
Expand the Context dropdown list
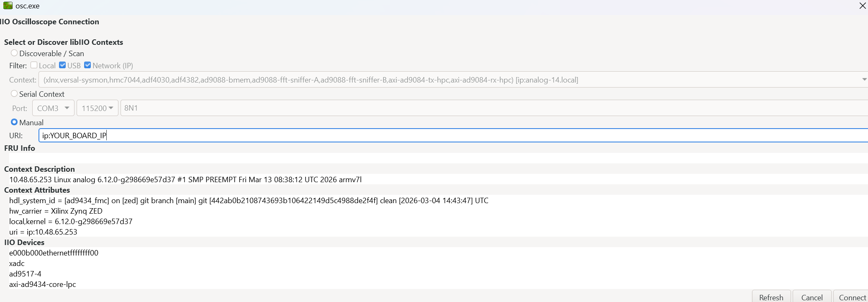864,80
